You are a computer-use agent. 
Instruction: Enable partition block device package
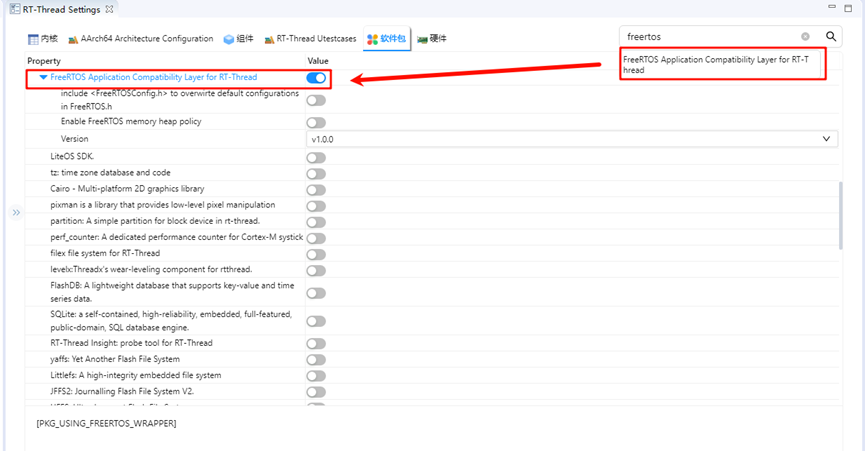coord(316,222)
